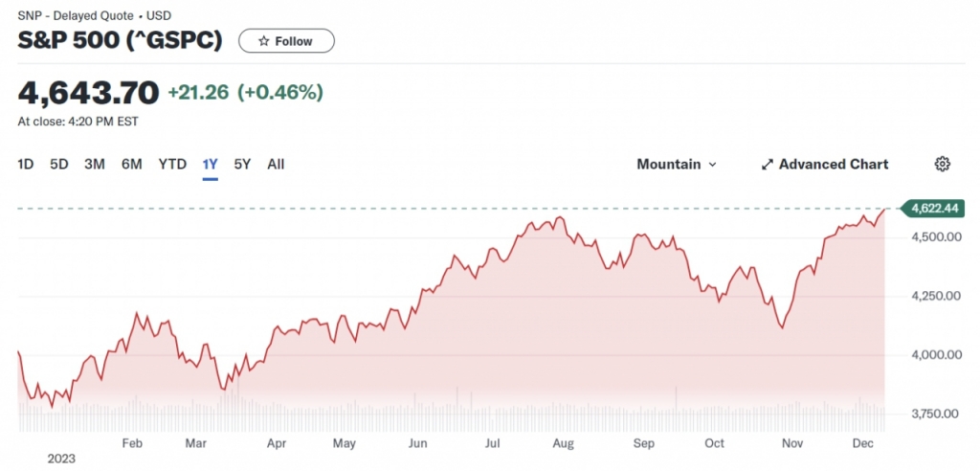980x471 pixels.
Task: Click the Feb label on the timeline
Action: (133, 443)
